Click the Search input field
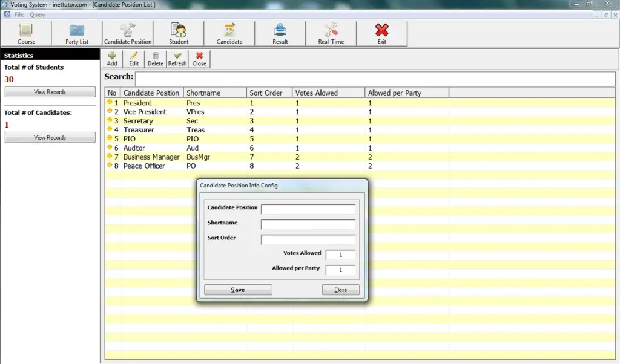 point(375,78)
